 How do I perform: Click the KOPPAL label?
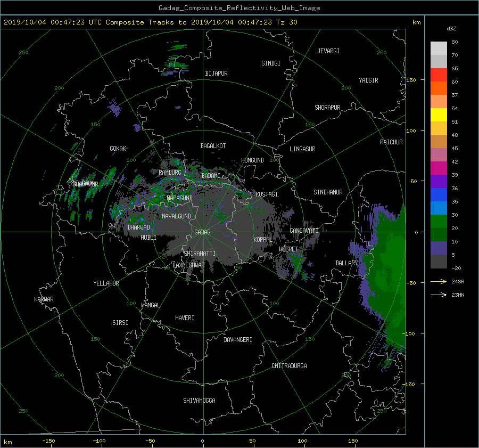[x=263, y=240]
